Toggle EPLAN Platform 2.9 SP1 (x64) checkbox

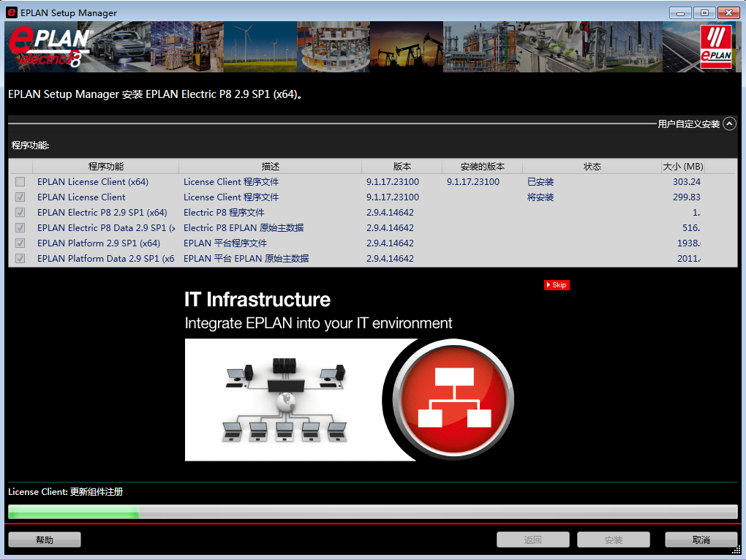20,243
